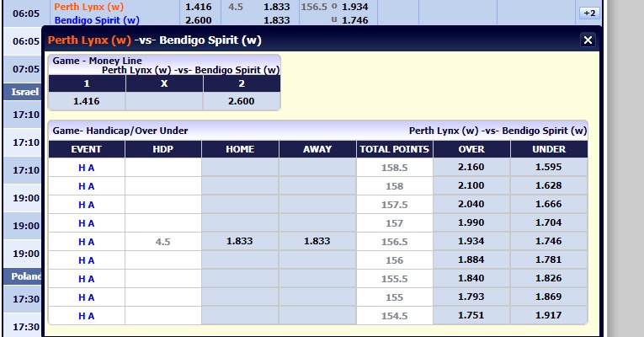
Task: Choose over 157.5 at odds 2.040
Action: click(x=471, y=204)
